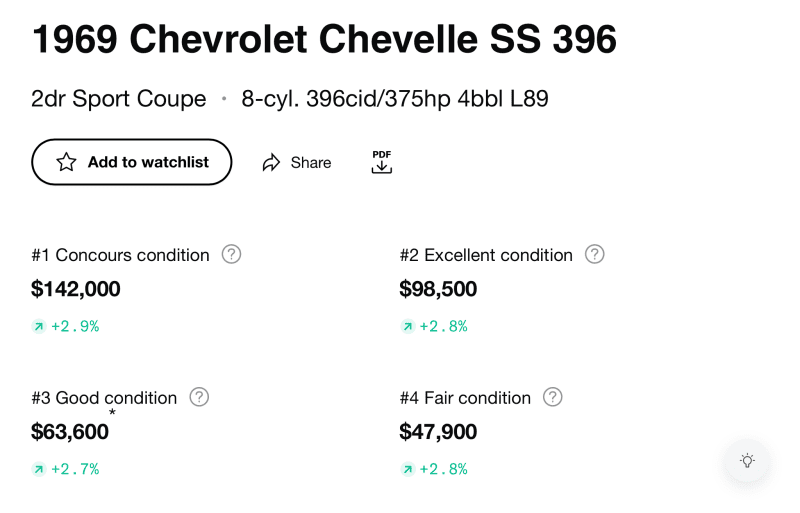Click the 1969 Chevrolet Chevelle SS 396 heading
This screenshot has height=513, width=800.
tap(324, 39)
